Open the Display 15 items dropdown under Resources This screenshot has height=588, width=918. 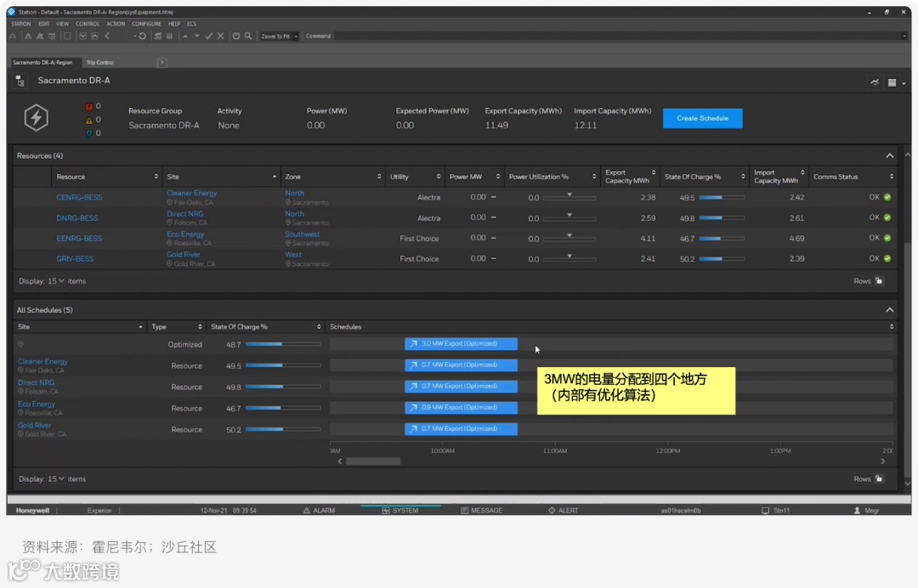point(56,281)
